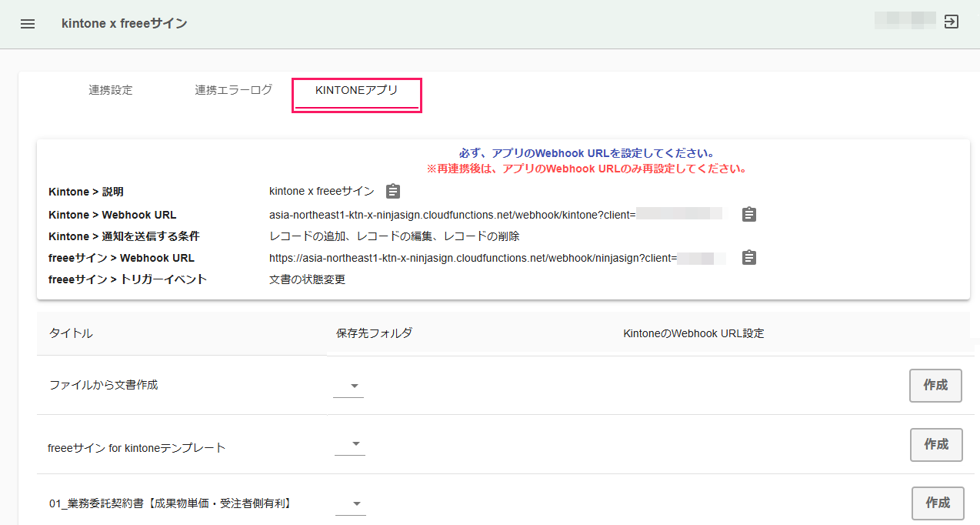Click the blue 必ず、アプリのWebhook URL notice
Screen dimensions: 980x525
click(586, 153)
